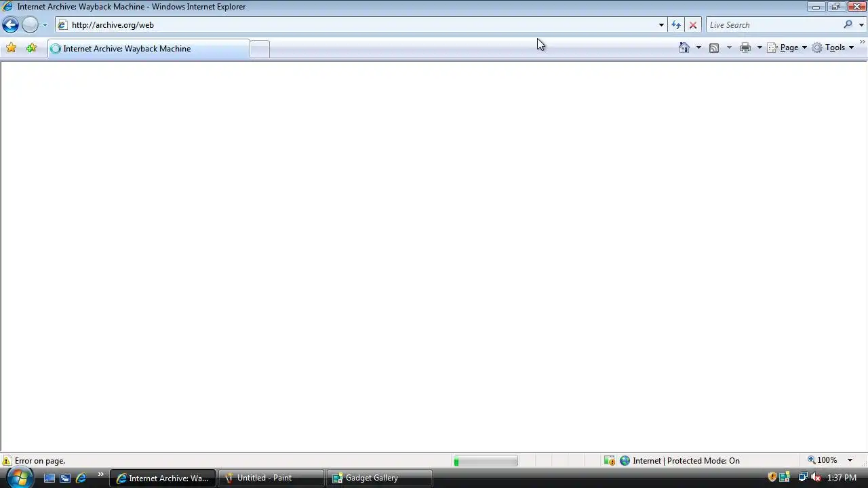Click Show Desktop in Quick Launch

point(50,478)
